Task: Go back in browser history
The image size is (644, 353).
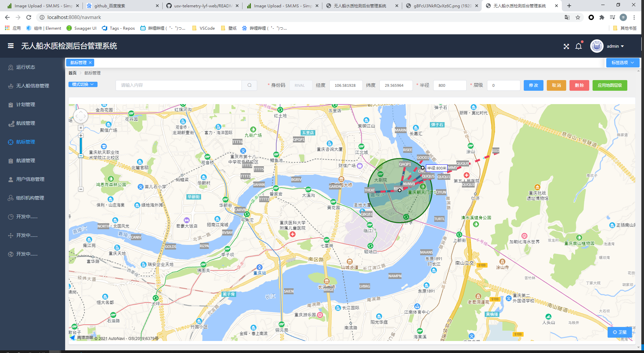Action: pyautogui.click(x=7, y=17)
